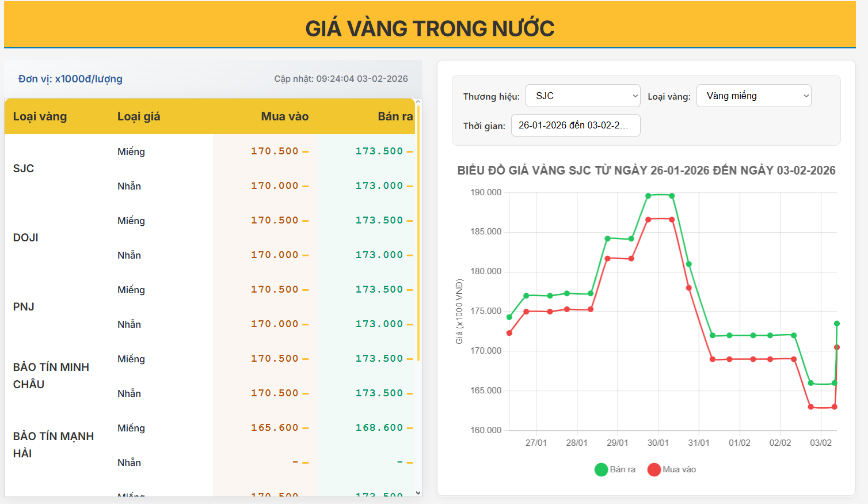Click the Loại vàng column header
Image resolution: width=868 pixels, height=504 pixels.
coord(40,116)
